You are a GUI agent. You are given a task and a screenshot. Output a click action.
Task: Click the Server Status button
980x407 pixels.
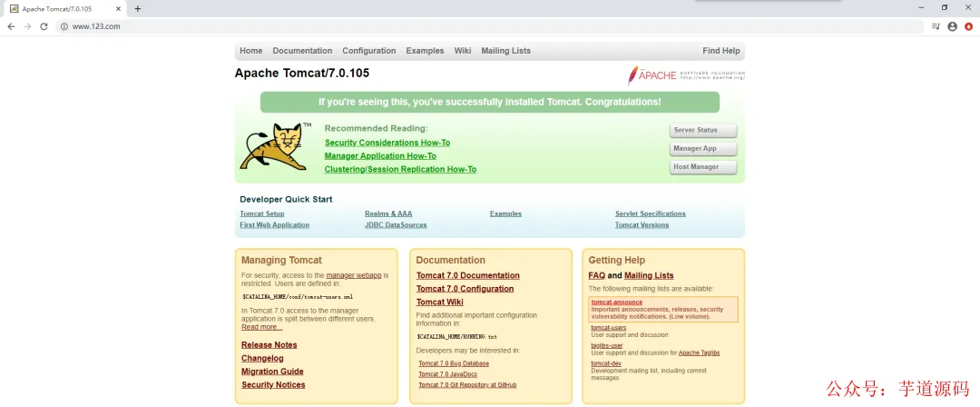(x=703, y=130)
